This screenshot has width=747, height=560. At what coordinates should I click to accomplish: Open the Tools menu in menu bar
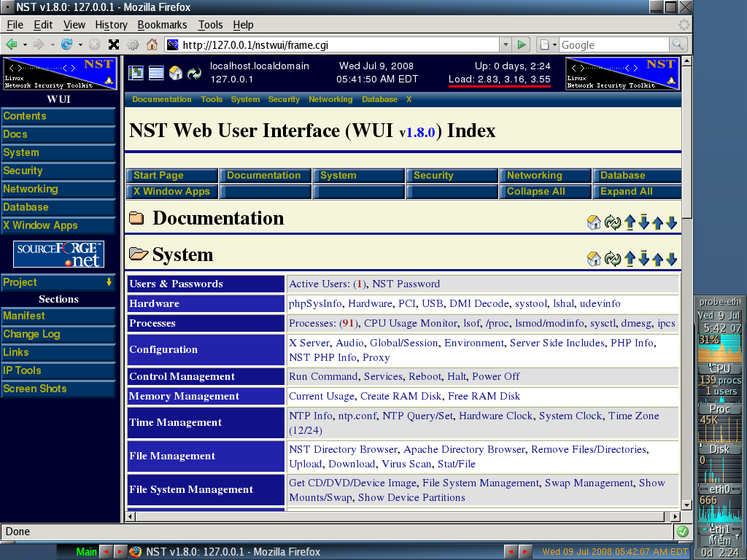pyautogui.click(x=210, y=25)
